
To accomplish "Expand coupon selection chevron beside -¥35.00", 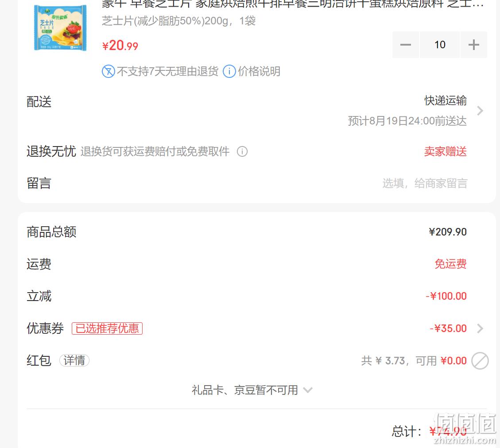I will tap(480, 328).
